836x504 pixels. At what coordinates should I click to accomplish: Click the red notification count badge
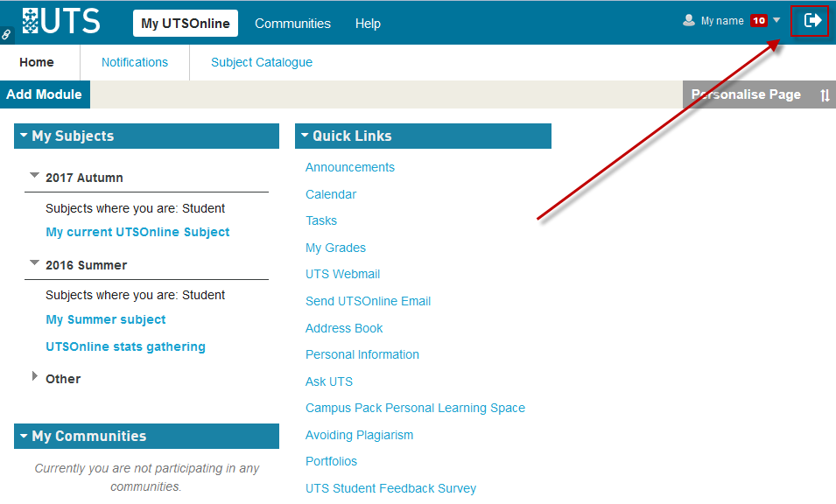coord(758,21)
